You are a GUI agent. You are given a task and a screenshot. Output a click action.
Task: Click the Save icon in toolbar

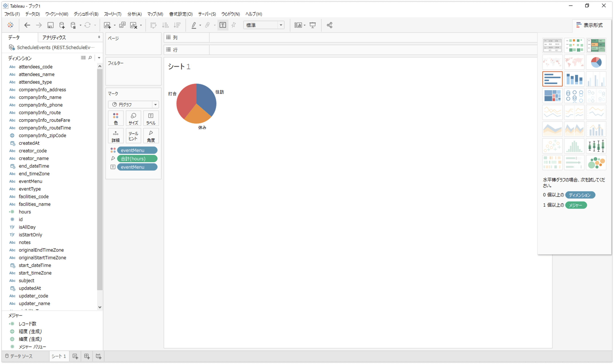pos(50,25)
